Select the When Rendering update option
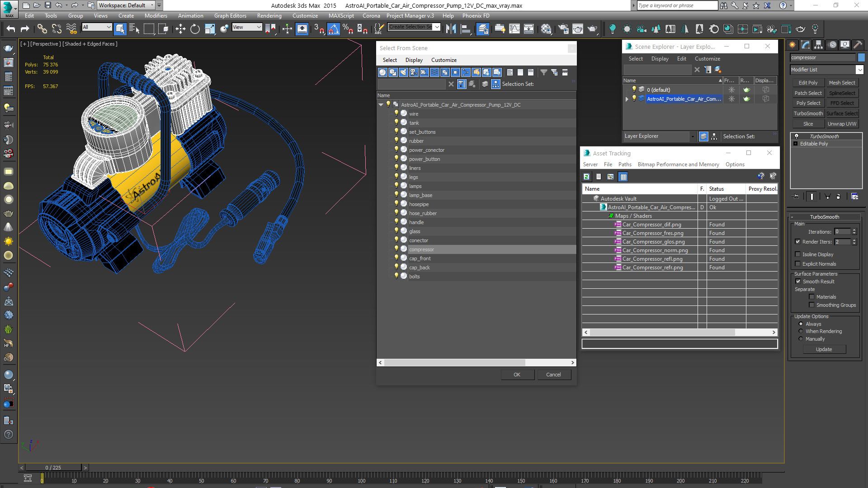The image size is (868, 488). click(801, 331)
